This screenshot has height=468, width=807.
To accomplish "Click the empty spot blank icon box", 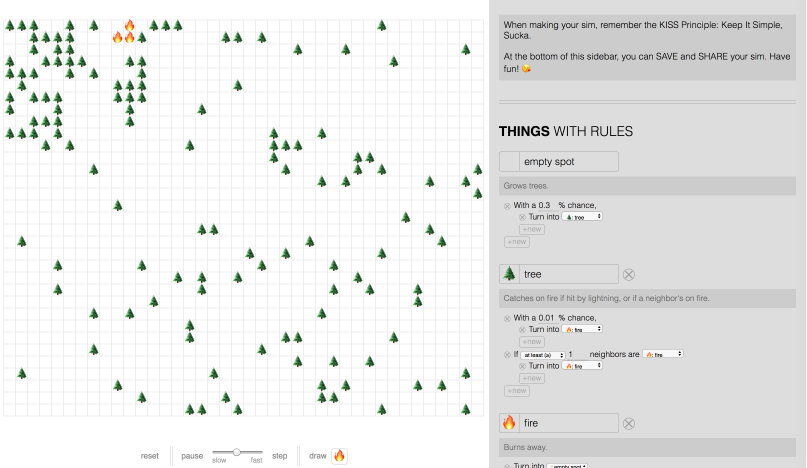I will (x=509, y=162).
